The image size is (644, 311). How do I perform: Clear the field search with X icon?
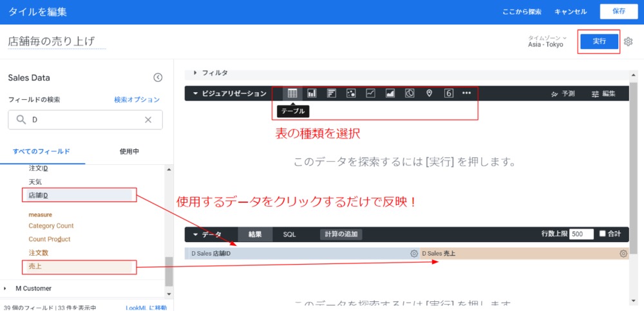coord(148,120)
